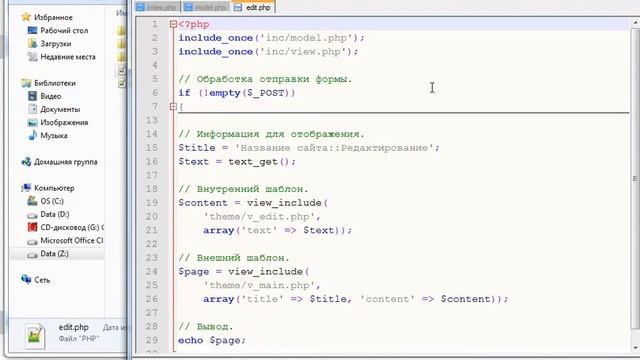Click the array('title' => $title...) line

click(x=356, y=299)
